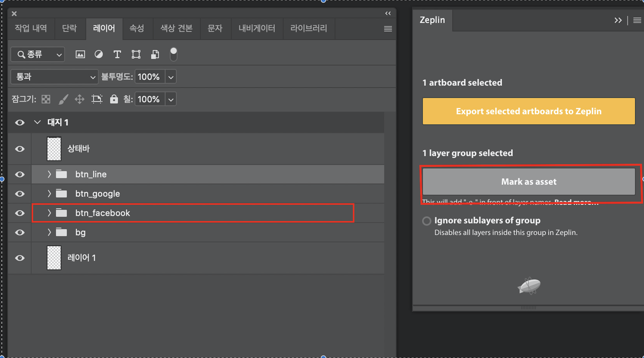Filter layers by smart object icon
Viewport: 644px width, 358px height.
point(155,54)
